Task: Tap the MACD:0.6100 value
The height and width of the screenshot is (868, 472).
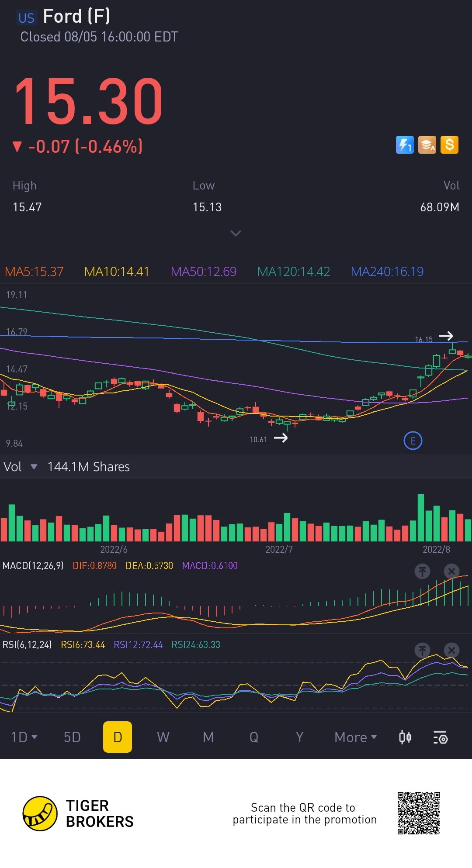Action: coord(210,566)
